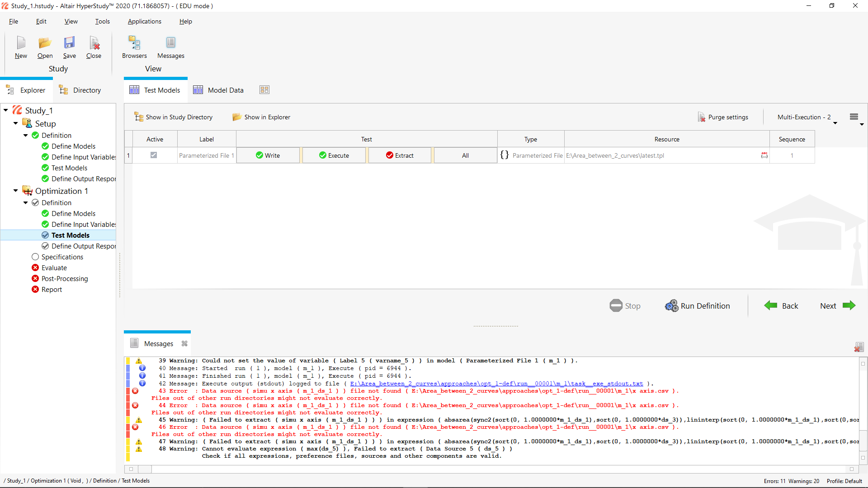This screenshot has height=488, width=868.
Task: Click the Stop button
Action: point(625,306)
